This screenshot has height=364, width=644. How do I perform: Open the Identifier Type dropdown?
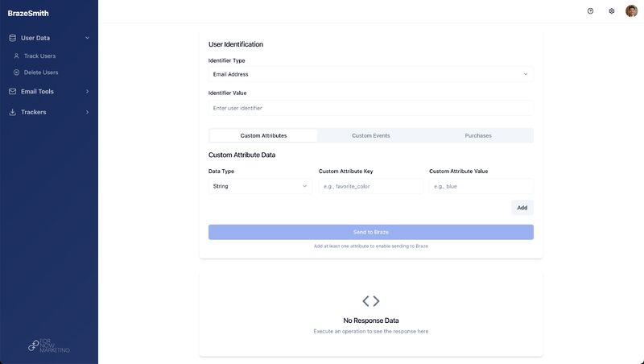[370, 74]
